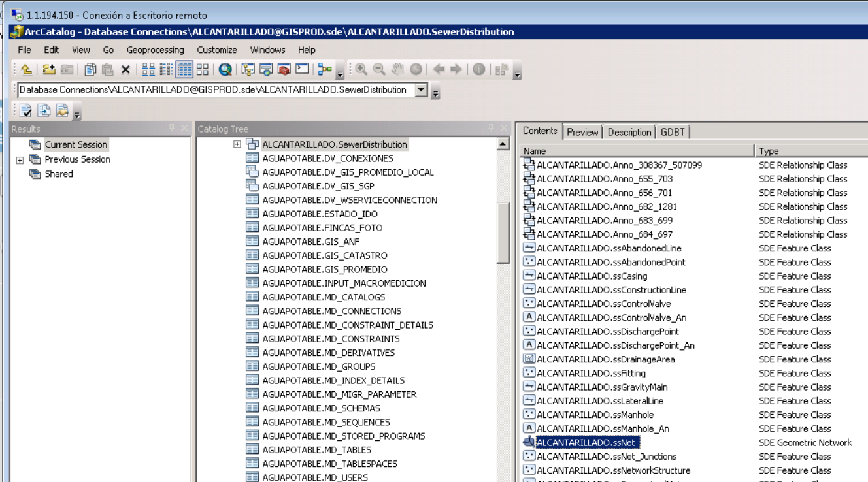Sort contents by the Type column header
Screen dimensions: 868x482
coord(811,151)
